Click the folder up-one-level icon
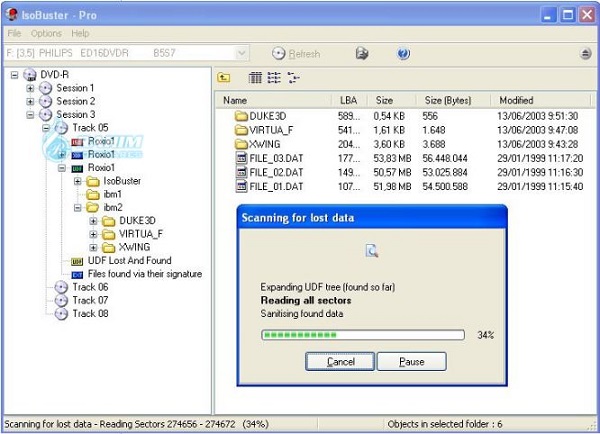Viewport: 600px width, 434px height. [x=225, y=78]
